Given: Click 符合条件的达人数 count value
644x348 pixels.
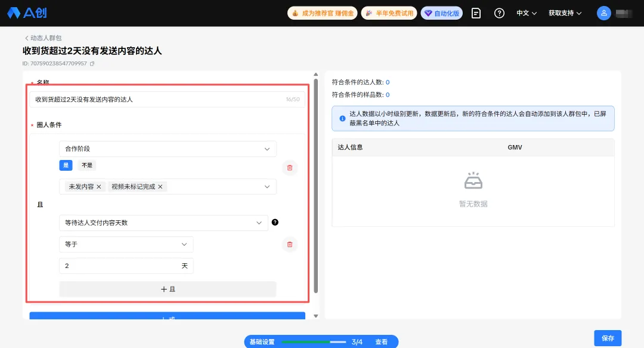Looking at the screenshot, I should tap(388, 82).
